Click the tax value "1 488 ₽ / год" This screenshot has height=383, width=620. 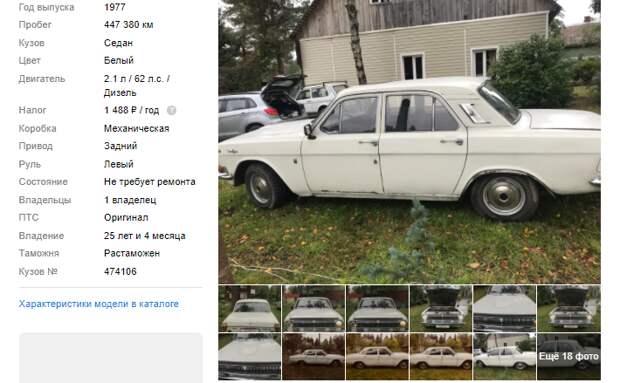tap(132, 110)
